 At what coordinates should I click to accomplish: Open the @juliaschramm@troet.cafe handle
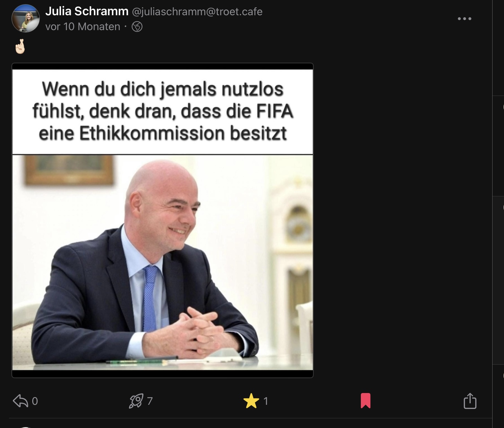tap(197, 12)
